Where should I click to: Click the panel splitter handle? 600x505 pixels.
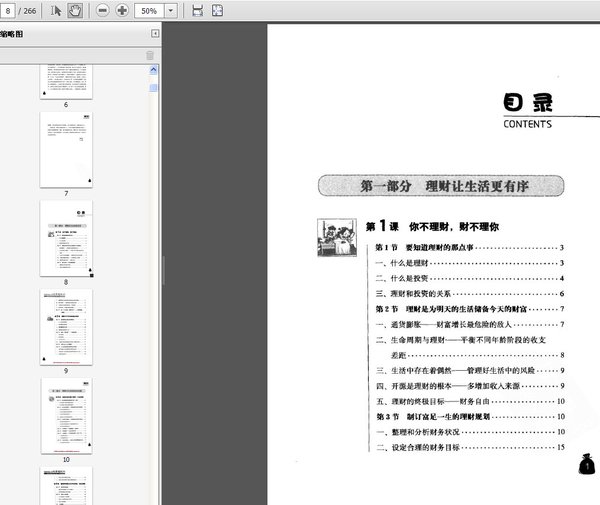tap(163, 270)
